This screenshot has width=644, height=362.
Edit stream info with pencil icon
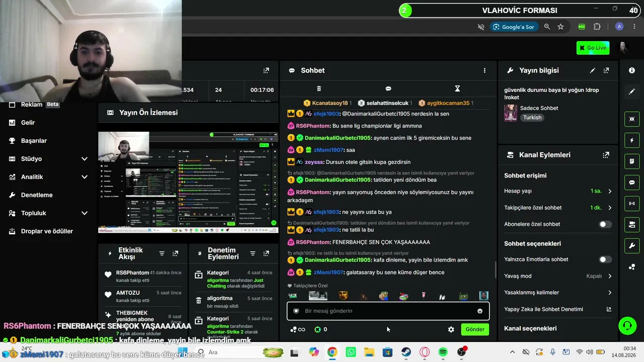pos(593,71)
